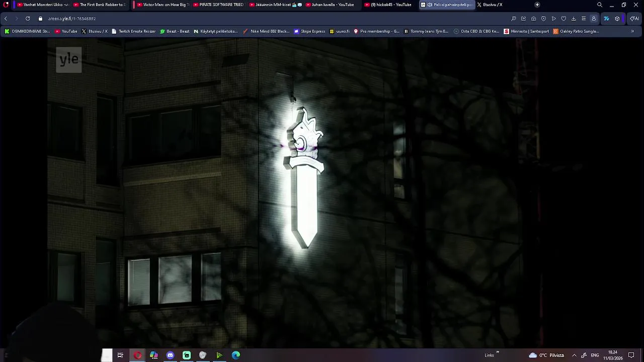644x362 pixels.
Task: Switch to PIRATE SOFTWARE TRIED tab
Action: 219,5
